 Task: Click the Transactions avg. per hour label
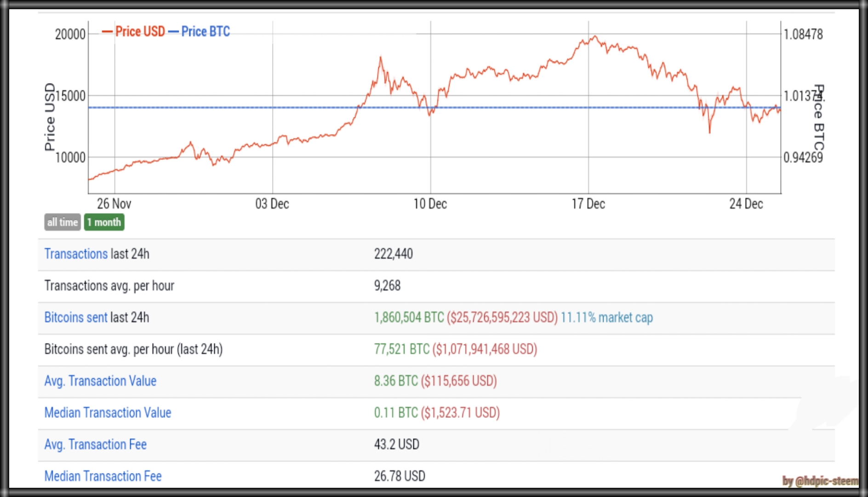coord(109,286)
